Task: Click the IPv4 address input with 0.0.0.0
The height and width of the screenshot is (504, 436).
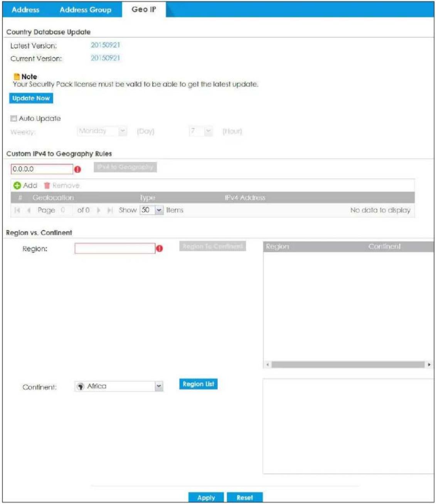Action: tap(42, 169)
